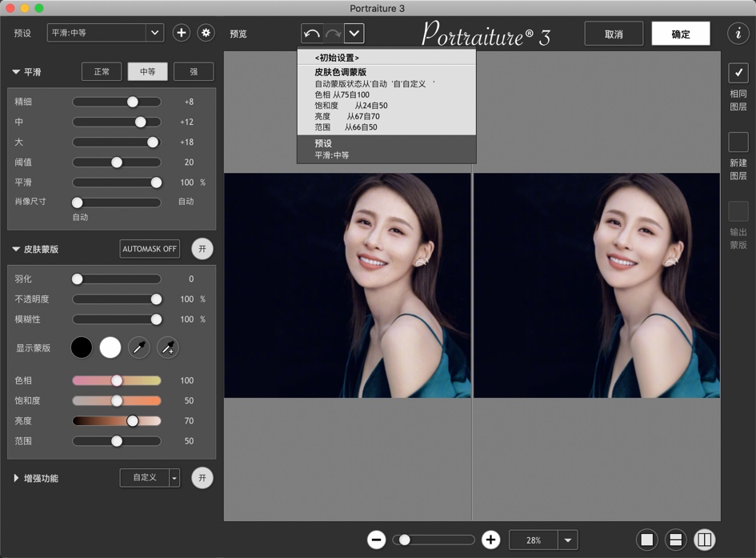Click the AUTOMASK OFF button
This screenshot has width=756, height=558.
(149, 248)
